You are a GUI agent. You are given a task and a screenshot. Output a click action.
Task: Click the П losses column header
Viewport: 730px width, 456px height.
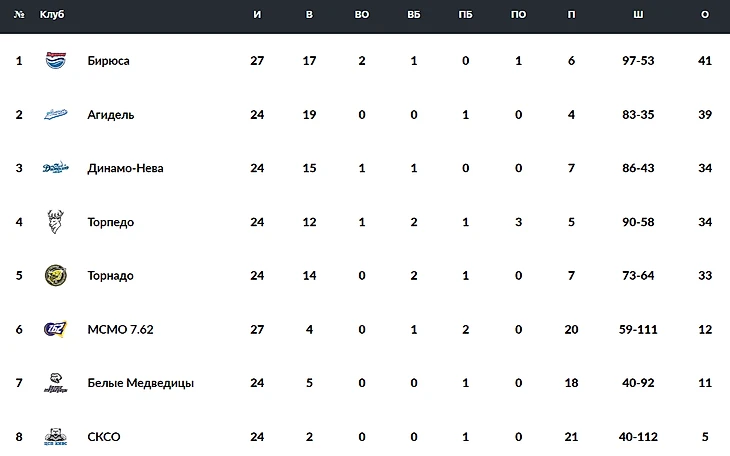pos(570,15)
